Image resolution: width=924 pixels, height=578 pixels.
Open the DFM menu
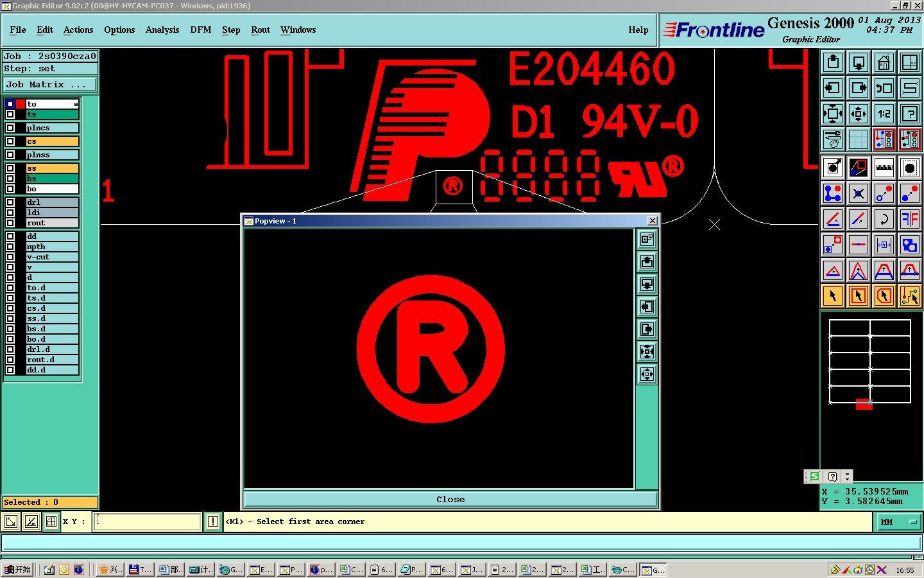pos(201,30)
